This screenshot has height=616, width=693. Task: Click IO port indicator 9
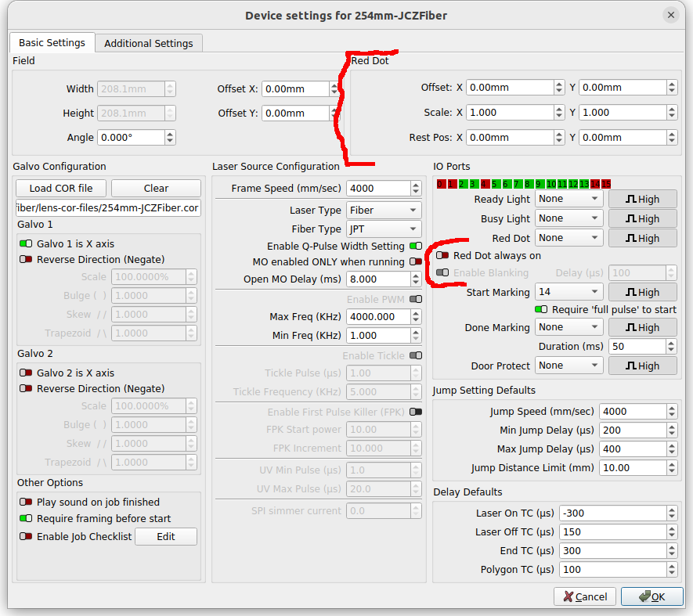(540, 184)
